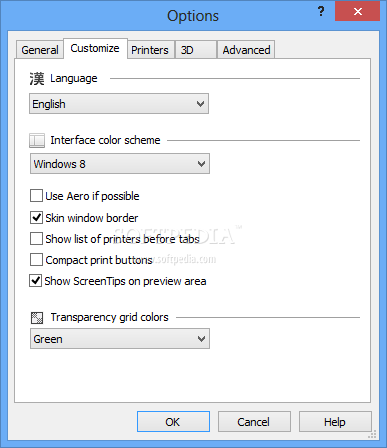Screen dimensions: 387x448
Task: Click the Transparency grid colors checkerboard icon
Action: click(x=37, y=318)
